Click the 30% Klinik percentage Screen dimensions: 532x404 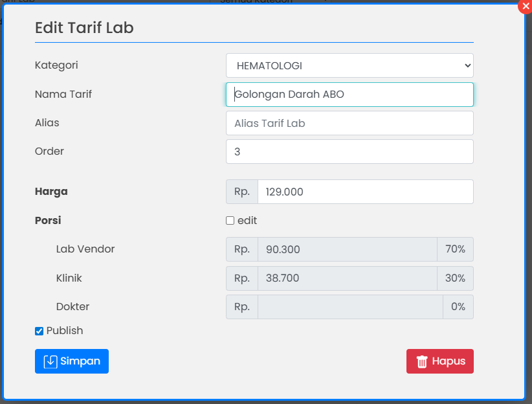coord(455,278)
